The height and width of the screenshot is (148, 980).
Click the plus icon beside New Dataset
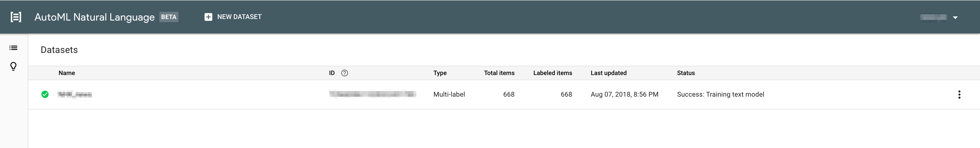(x=208, y=17)
